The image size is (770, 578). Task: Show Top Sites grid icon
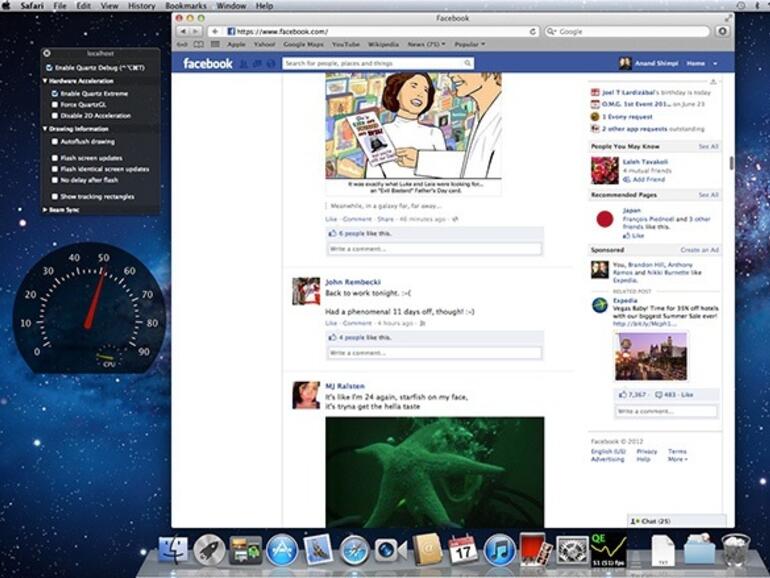[x=215, y=44]
